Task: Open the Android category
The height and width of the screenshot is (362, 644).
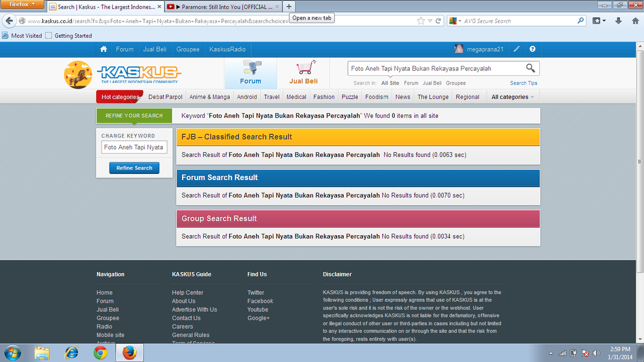Action: (x=247, y=97)
